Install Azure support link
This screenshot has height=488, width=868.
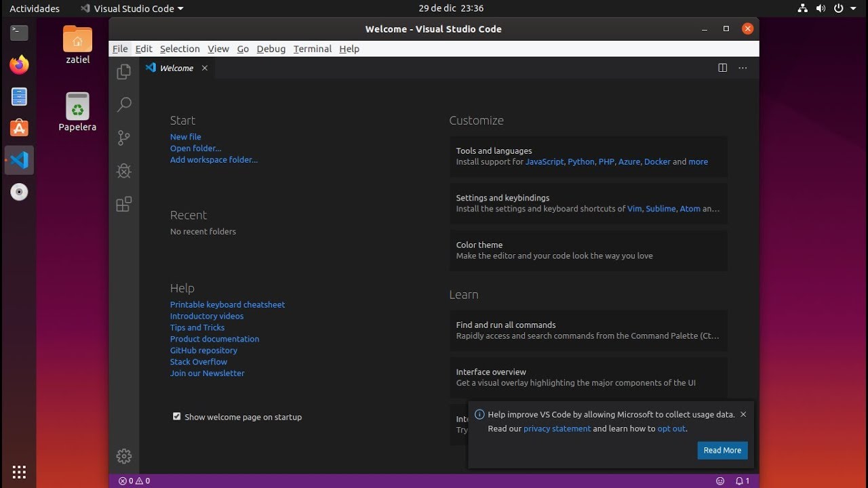(x=629, y=162)
